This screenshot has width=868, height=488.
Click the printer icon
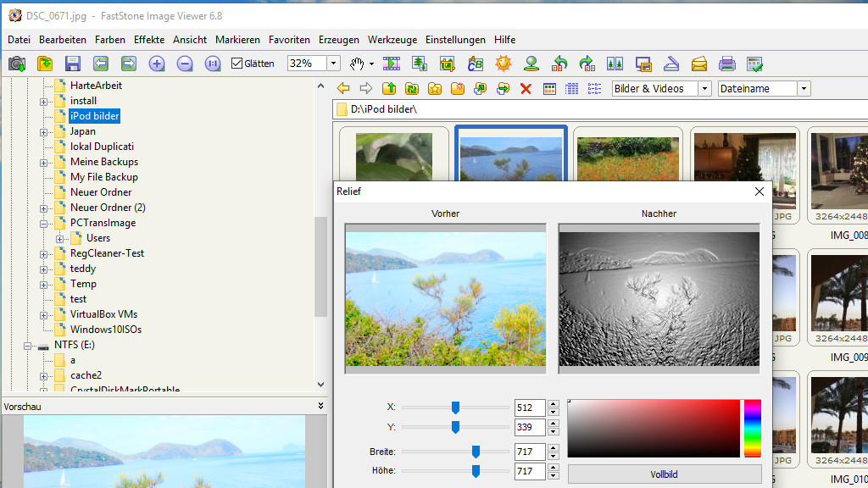click(x=726, y=64)
